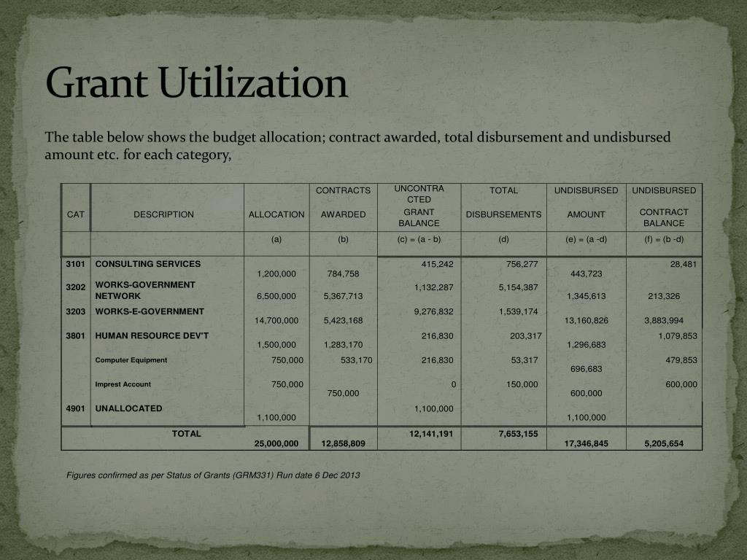This screenshot has height=560, width=747.
Task: Click undisbursed amount '1,296,683'
Action: point(586,345)
